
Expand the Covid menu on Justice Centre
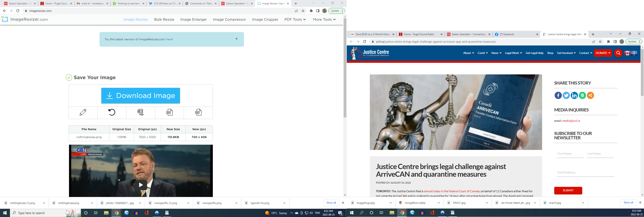tap(483, 53)
